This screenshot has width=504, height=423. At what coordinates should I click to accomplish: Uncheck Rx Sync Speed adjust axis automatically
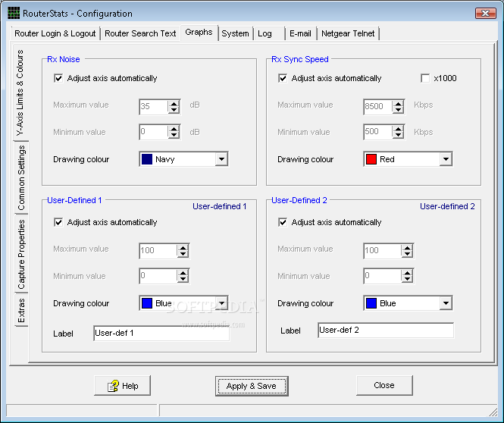tap(283, 78)
